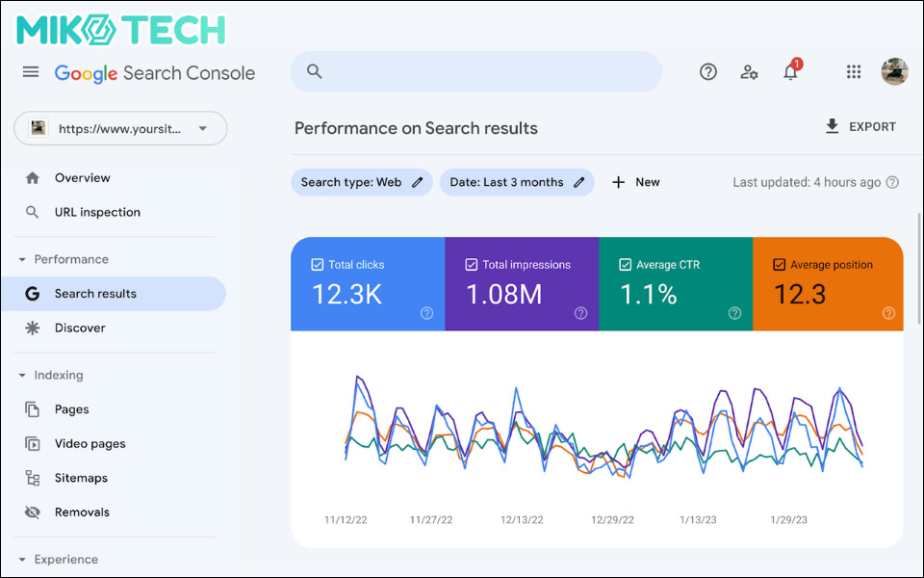Open the notifications bell
This screenshot has height=578, width=924.
pyautogui.click(x=790, y=72)
